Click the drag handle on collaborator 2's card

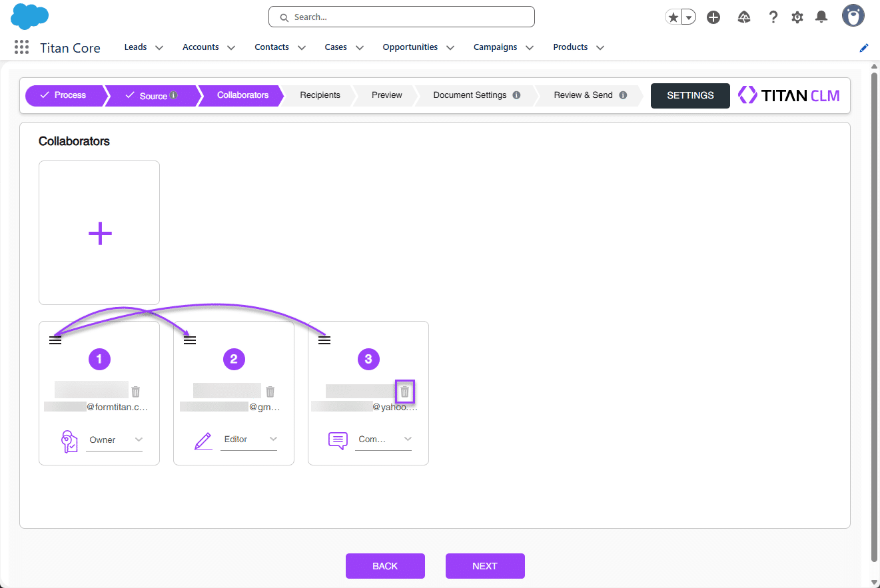(x=190, y=339)
